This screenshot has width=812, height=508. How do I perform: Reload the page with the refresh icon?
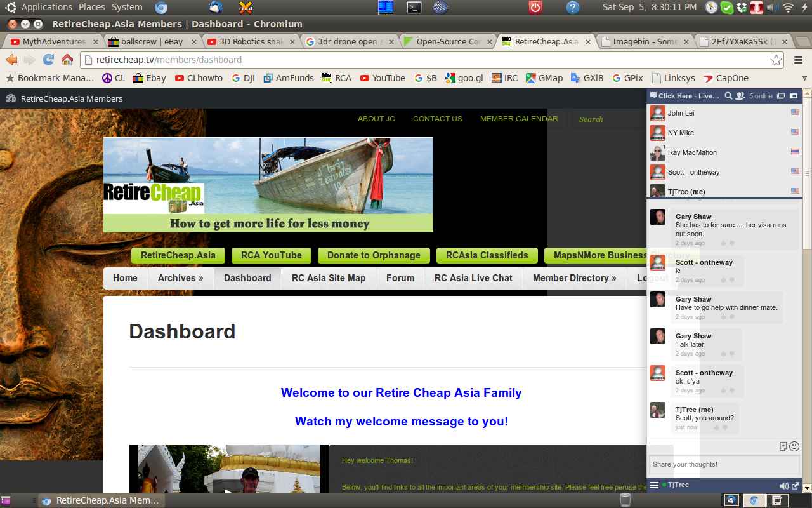(x=48, y=60)
